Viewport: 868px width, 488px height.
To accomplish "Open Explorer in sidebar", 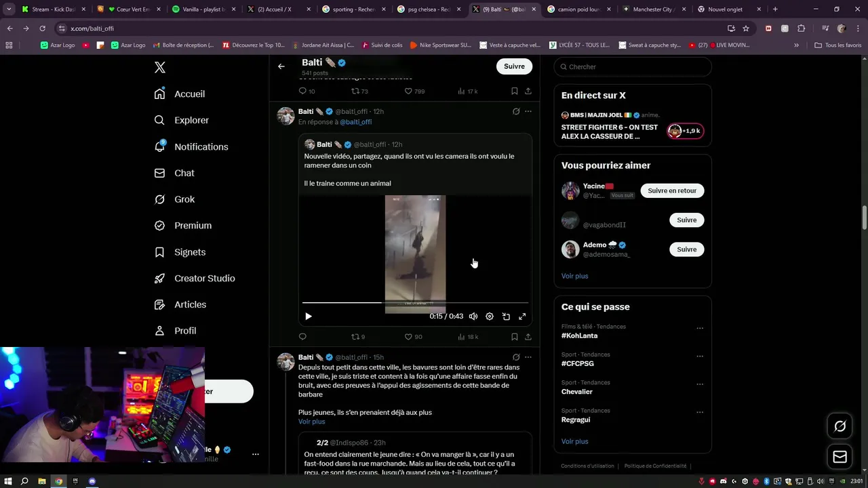I will click(x=182, y=120).
